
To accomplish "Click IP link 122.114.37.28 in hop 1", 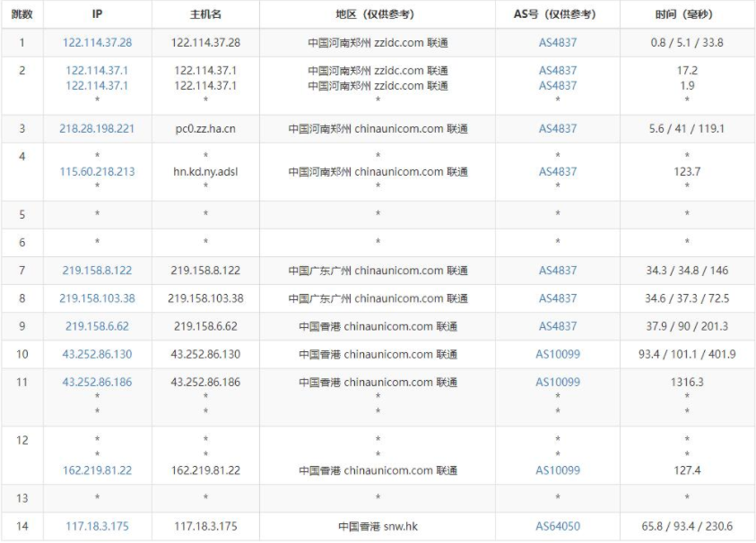I will (97, 42).
